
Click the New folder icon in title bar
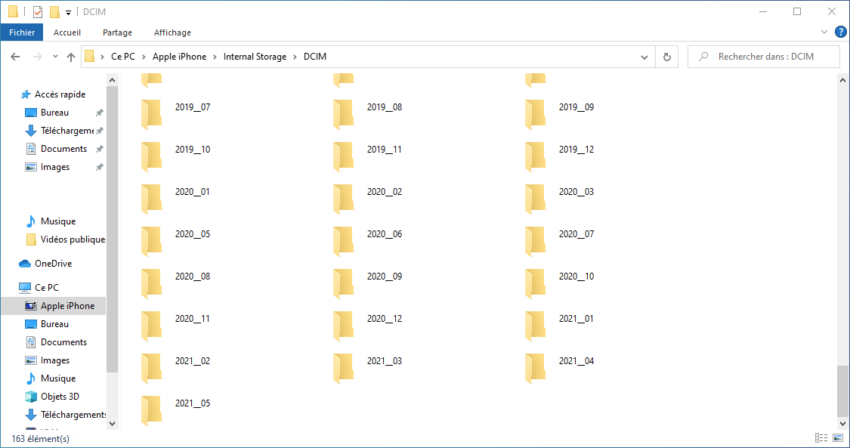54,11
